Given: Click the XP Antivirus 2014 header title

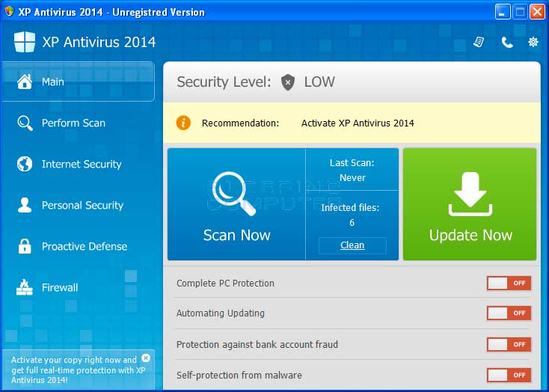Looking at the screenshot, I should [99, 42].
